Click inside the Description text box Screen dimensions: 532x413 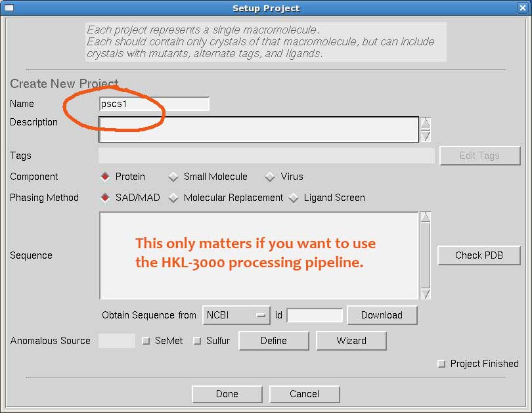pos(258,129)
